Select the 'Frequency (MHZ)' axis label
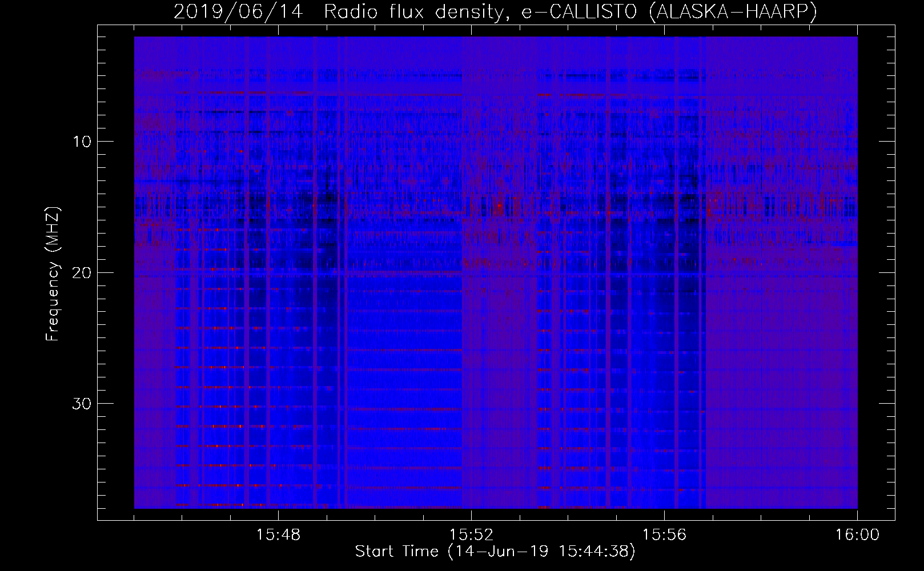Screen dimensions: 924x571 pyautogui.click(x=53, y=274)
